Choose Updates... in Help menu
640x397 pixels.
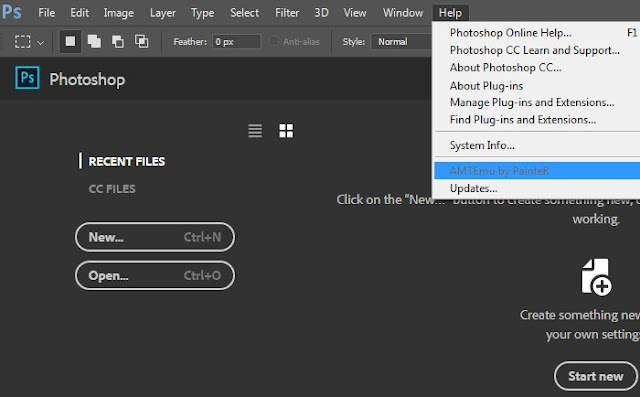tap(537, 188)
